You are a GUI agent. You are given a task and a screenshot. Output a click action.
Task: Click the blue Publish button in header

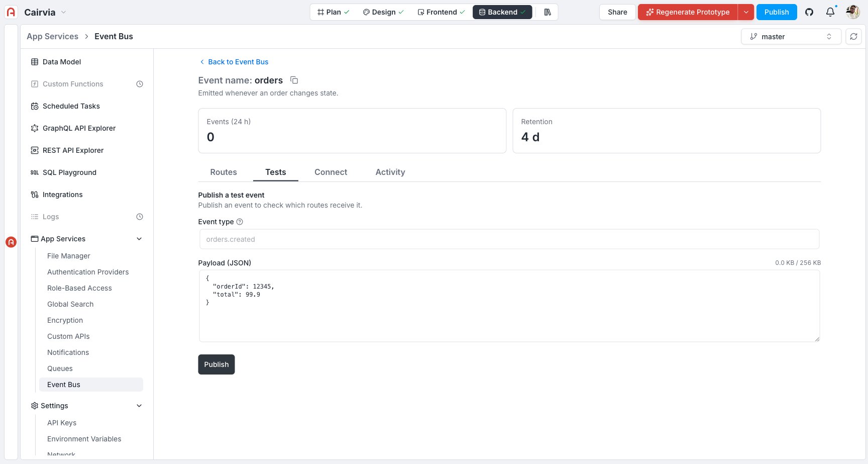(777, 12)
